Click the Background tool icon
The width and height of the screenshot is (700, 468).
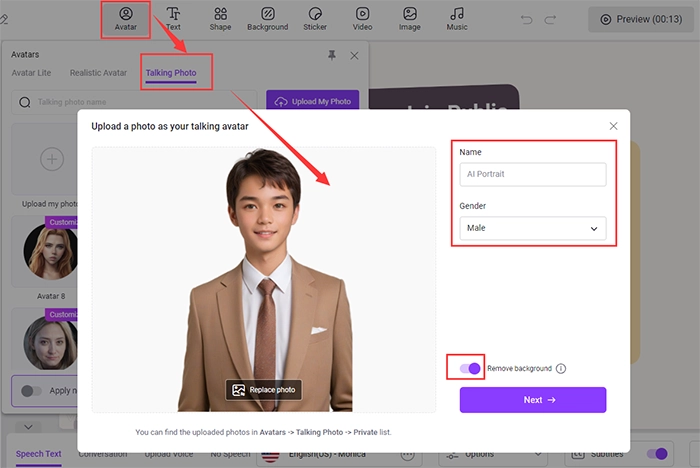click(x=267, y=18)
